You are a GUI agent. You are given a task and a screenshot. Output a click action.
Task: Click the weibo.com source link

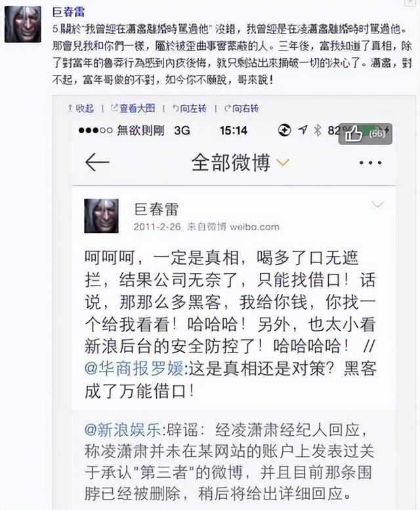point(255,226)
